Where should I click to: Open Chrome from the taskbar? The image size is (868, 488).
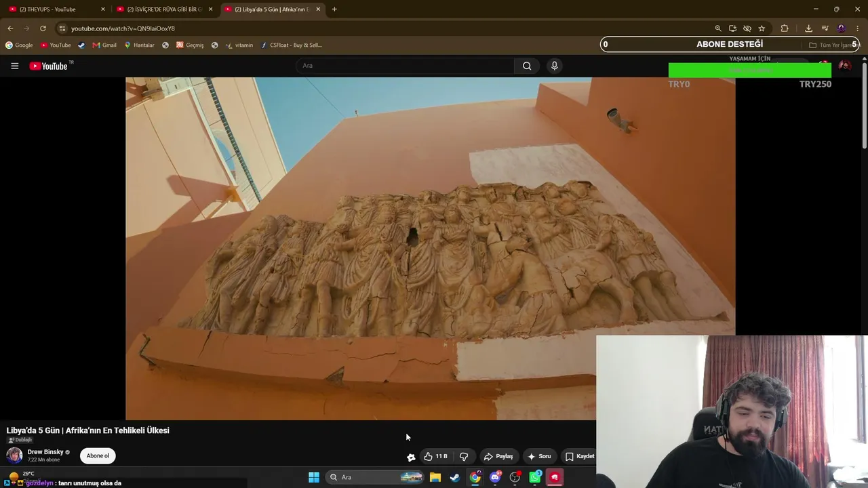(x=475, y=477)
